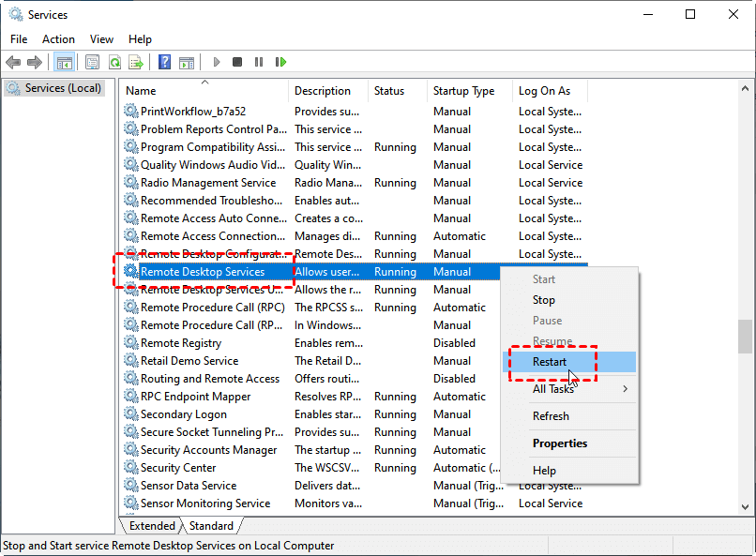Toggle the action pane visibility icon

(187, 62)
